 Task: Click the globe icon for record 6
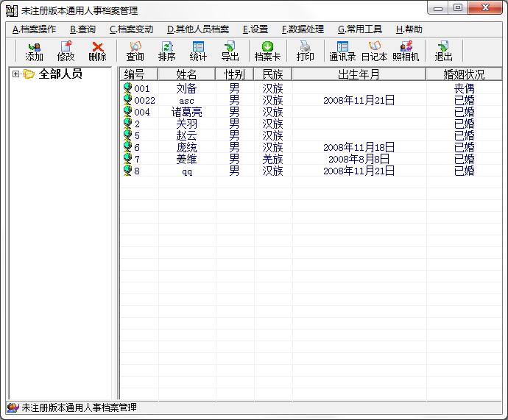coord(127,146)
